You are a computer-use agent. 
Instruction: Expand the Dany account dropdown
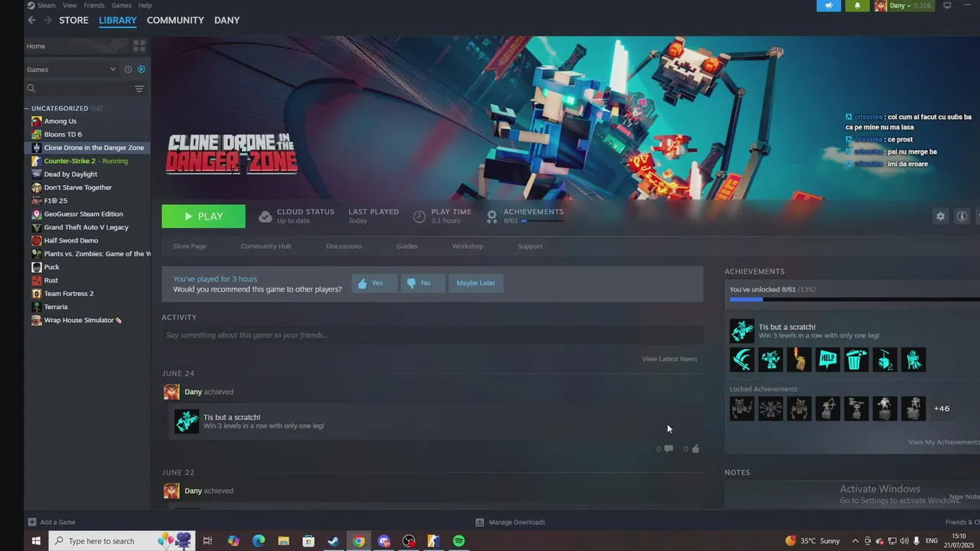coord(904,5)
